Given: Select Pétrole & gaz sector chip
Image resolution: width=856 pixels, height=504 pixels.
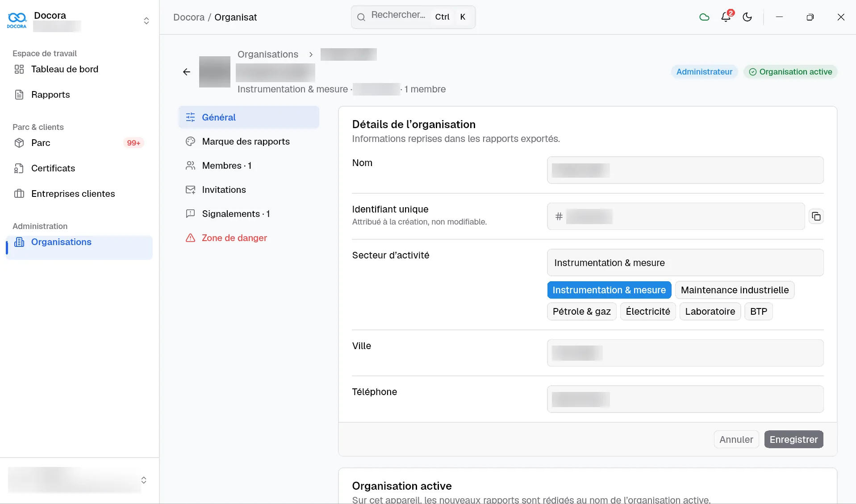Looking at the screenshot, I should (581, 312).
